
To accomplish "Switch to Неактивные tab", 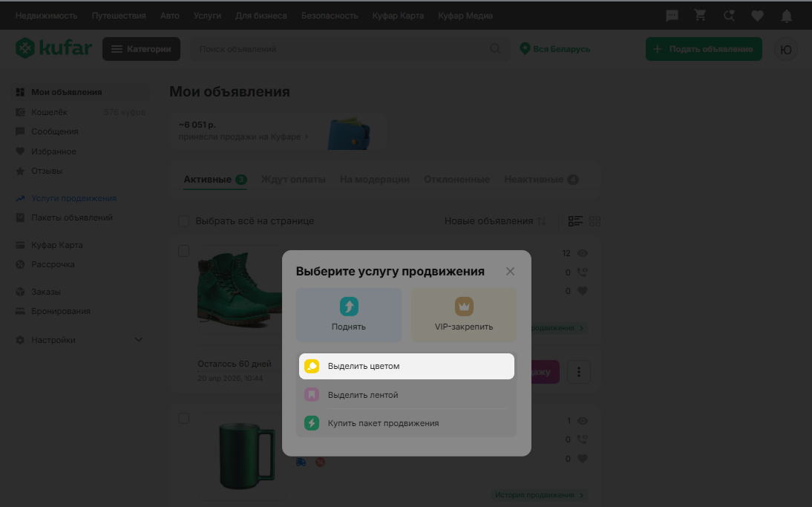I will (x=541, y=179).
